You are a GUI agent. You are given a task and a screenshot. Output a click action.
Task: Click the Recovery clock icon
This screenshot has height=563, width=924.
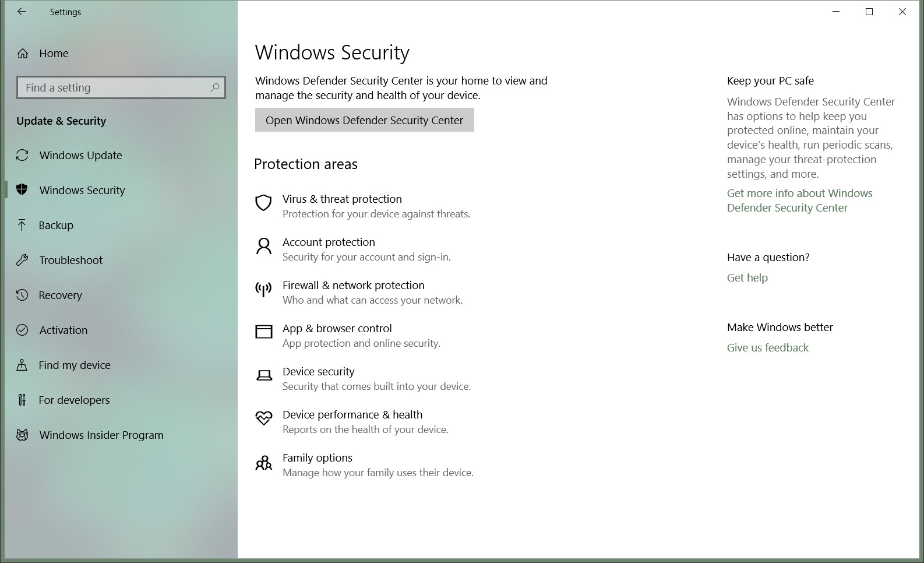pos(22,295)
